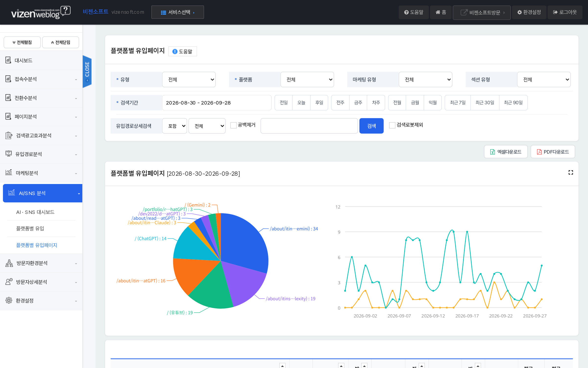
Task: Open the 유형 dropdown
Action: (189, 79)
